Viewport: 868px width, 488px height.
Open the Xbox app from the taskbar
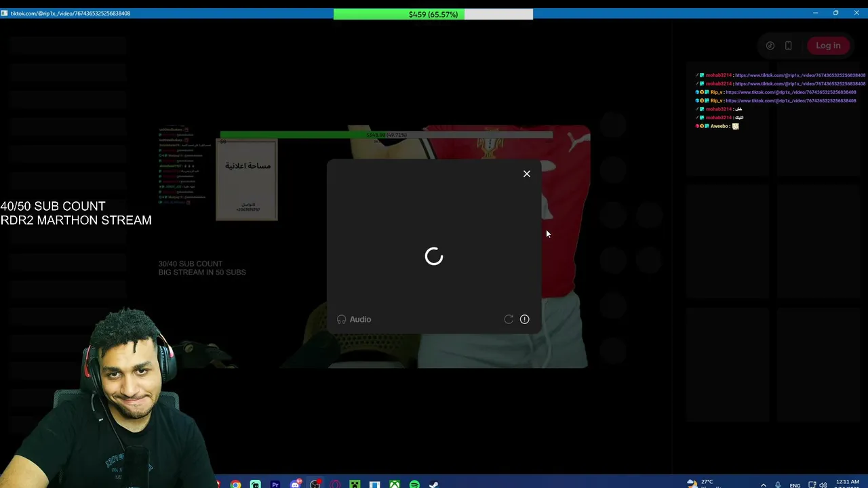395,485
